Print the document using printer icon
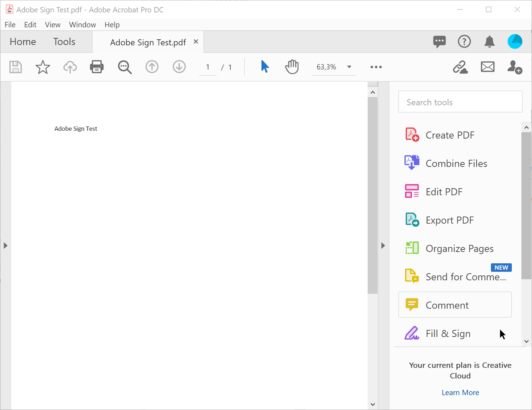The height and width of the screenshot is (410, 532). (97, 67)
